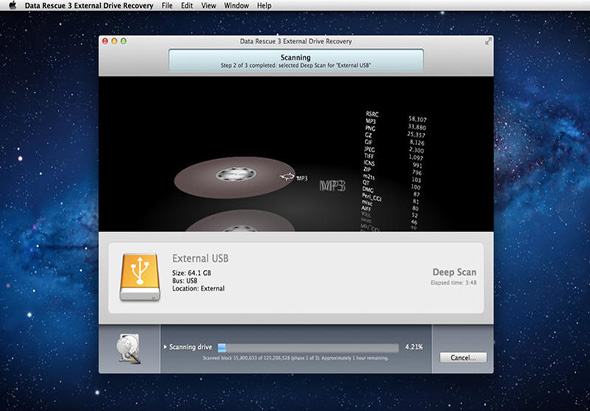
Task: Click the Scanning status banner
Action: point(296,61)
